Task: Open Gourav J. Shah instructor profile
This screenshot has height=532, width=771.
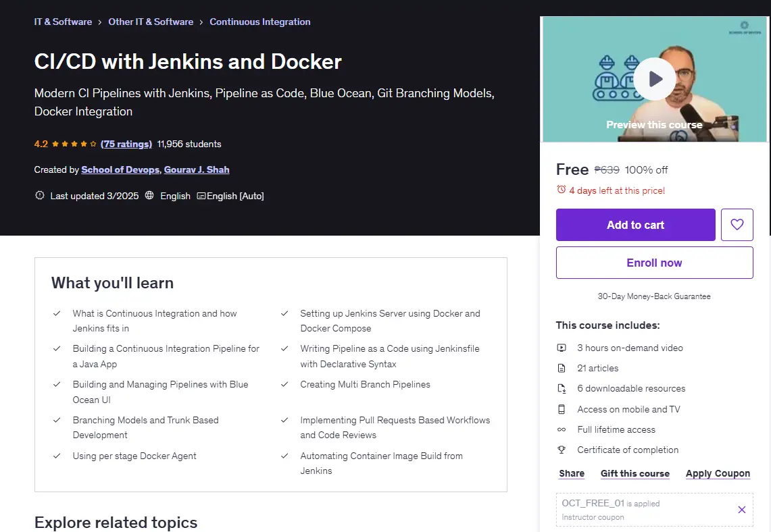Action: point(196,169)
